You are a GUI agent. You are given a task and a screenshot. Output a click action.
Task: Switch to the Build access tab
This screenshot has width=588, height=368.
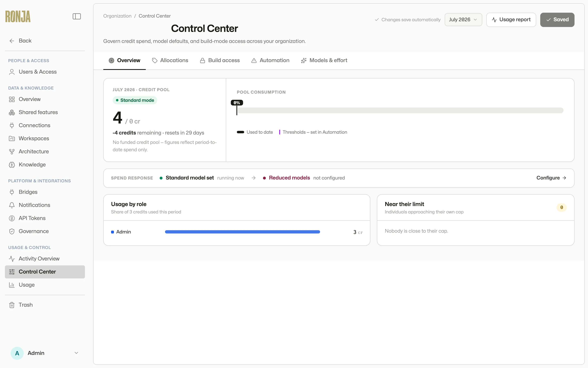point(220,60)
